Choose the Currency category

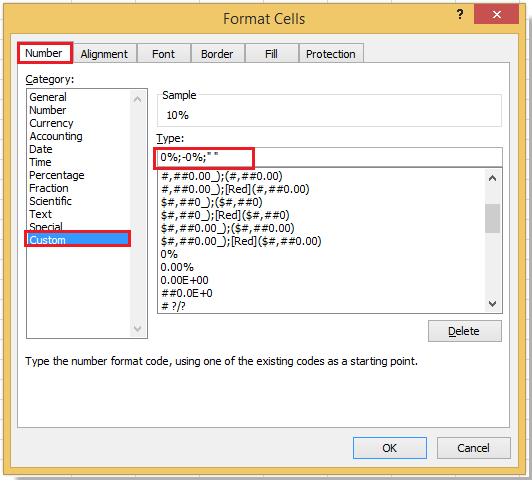coord(51,123)
